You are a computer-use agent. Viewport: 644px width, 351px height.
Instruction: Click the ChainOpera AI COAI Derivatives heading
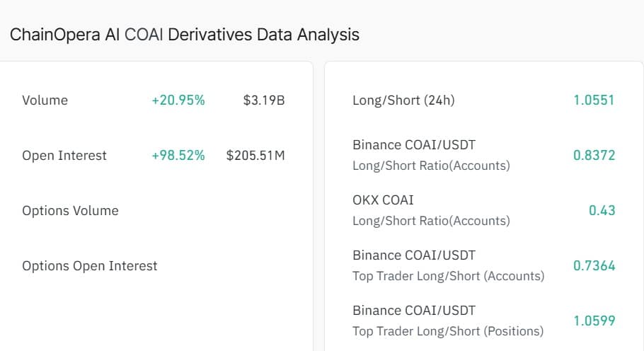[184, 34]
